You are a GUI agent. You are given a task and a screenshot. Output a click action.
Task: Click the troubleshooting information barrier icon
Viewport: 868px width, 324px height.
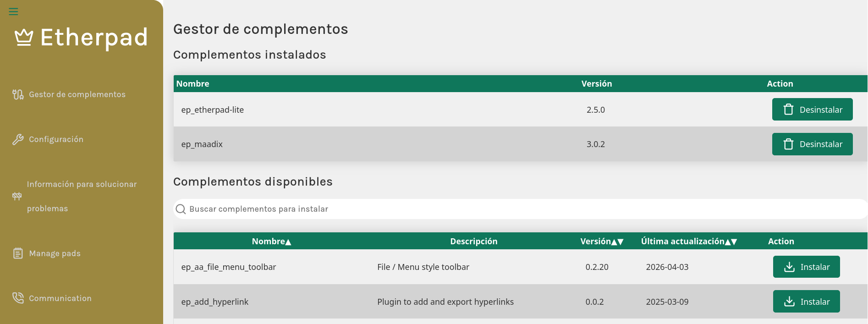click(x=17, y=196)
